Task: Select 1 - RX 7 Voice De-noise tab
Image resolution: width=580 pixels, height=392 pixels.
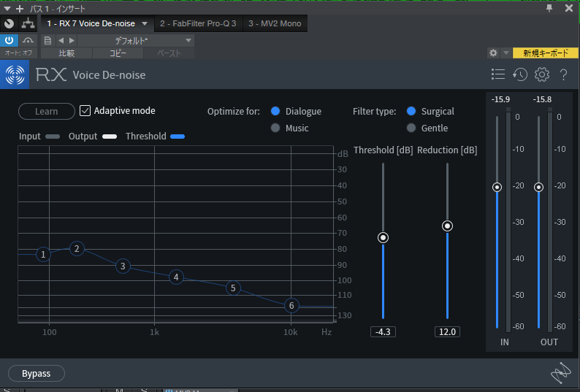Action: coord(91,23)
